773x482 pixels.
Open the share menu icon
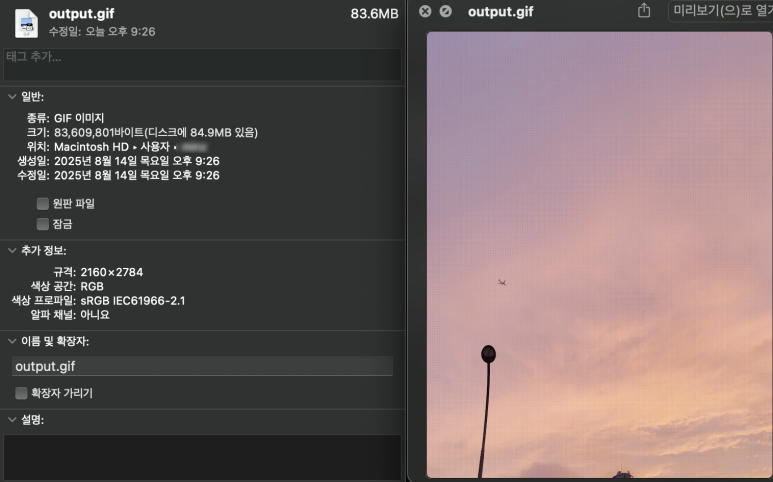644,11
